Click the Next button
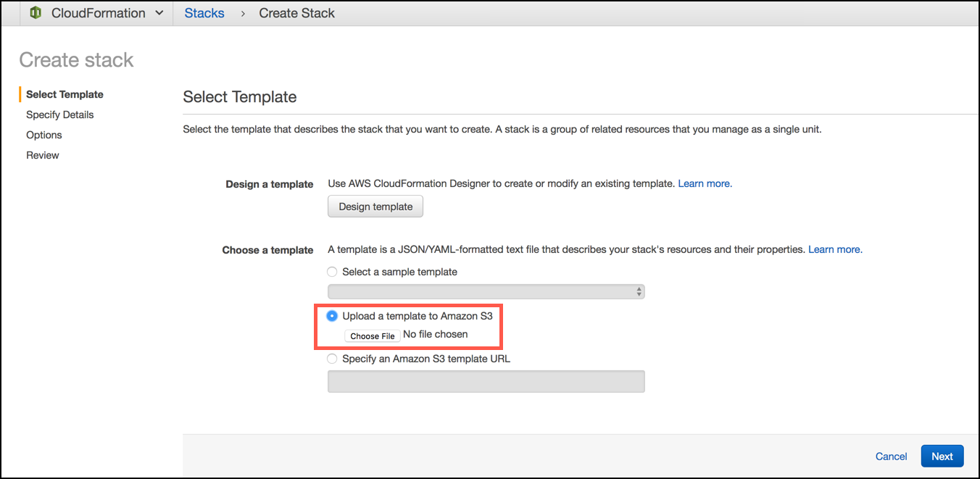Viewport: 980px width, 479px height. pyautogui.click(x=942, y=456)
